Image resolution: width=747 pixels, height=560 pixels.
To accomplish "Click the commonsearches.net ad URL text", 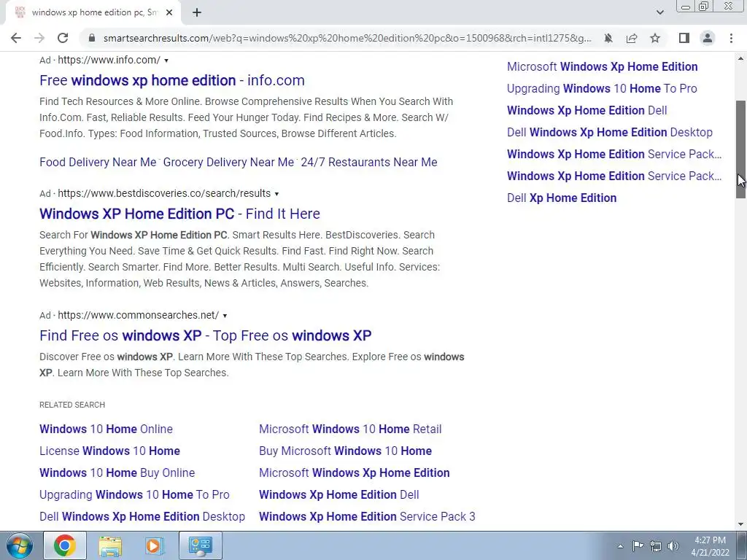I will pos(138,315).
